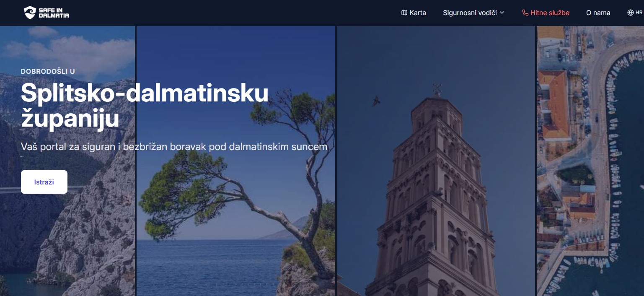Select the rocky canyon cliff image panel
Viewport: 644px width, 296px height.
click(x=67, y=161)
